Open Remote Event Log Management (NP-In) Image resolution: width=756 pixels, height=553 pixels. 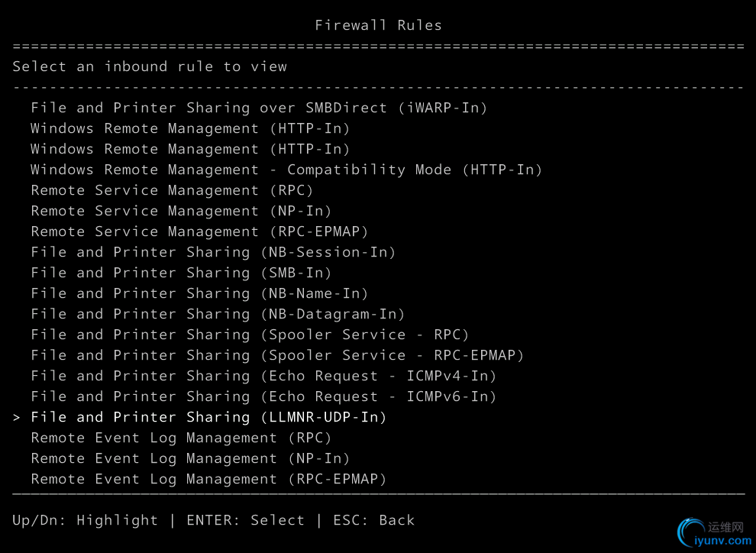[190, 458]
